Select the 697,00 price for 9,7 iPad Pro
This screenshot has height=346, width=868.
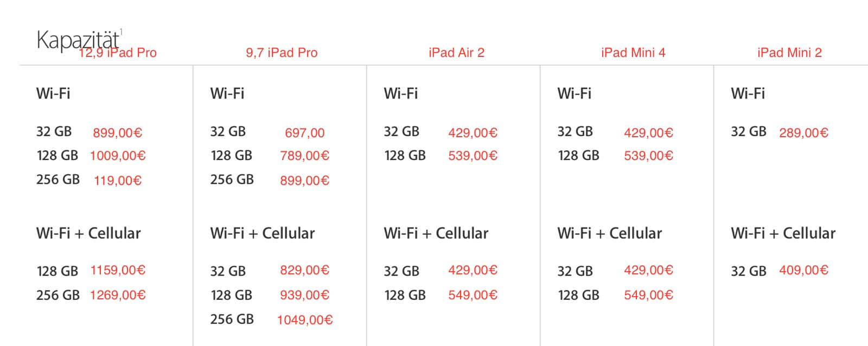pyautogui.click(x=304, y=133)
